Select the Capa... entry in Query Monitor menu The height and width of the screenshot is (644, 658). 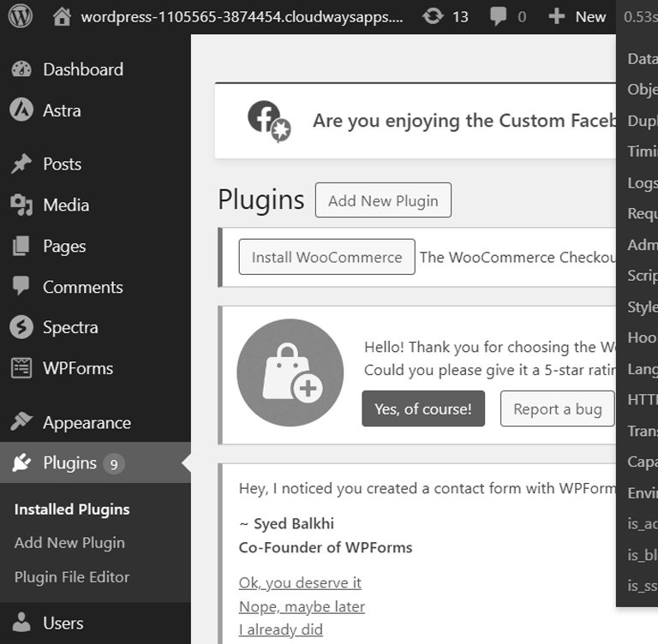(x=642, y=462)
